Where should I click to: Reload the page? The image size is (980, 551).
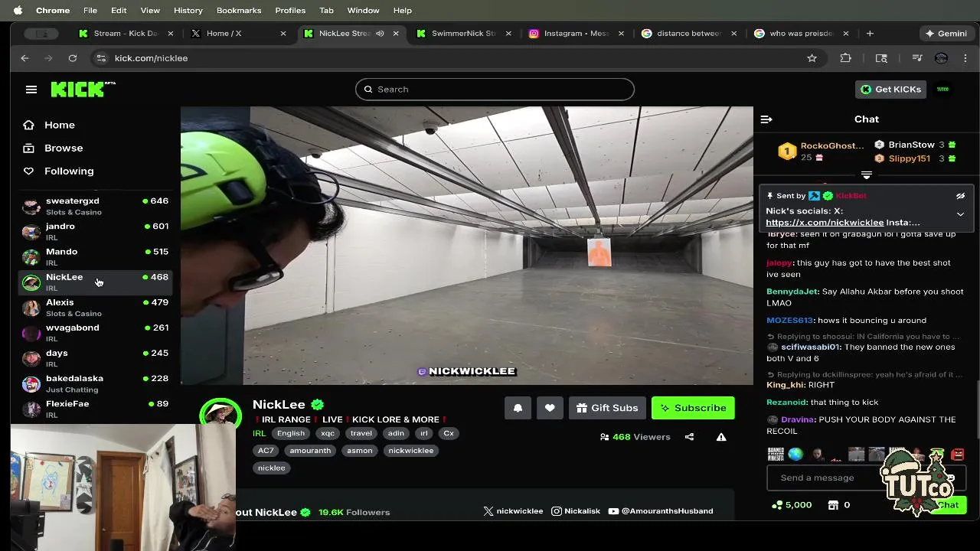73,58
